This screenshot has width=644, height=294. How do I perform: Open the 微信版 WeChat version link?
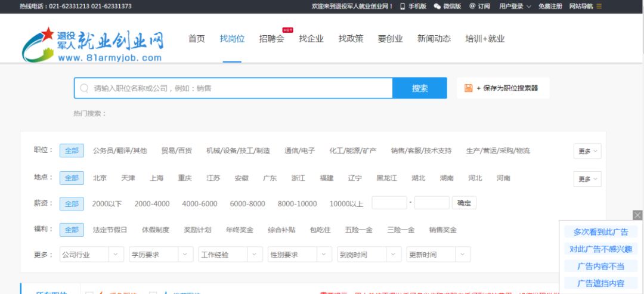448,6
